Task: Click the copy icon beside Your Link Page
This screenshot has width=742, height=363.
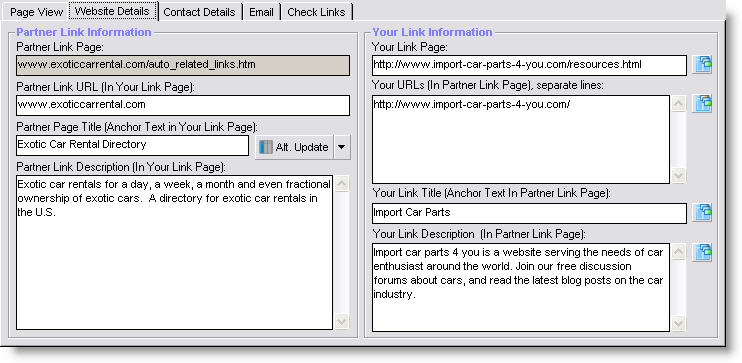Action: 702,64
